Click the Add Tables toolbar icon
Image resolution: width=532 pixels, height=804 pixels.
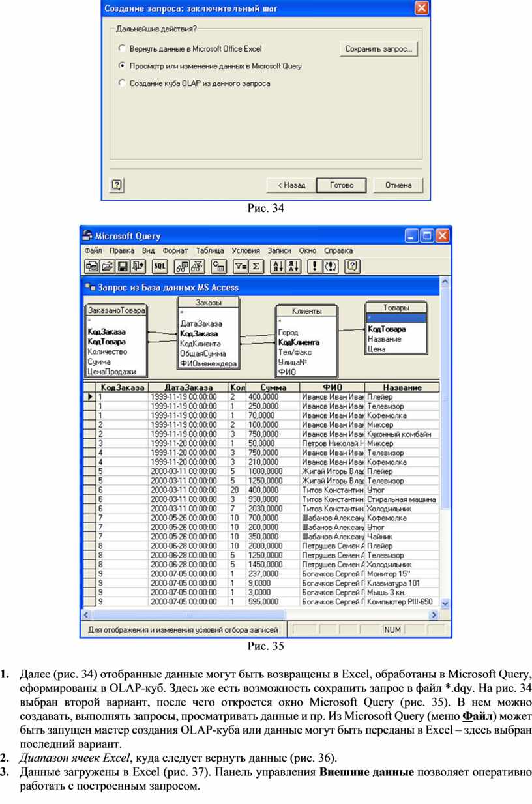tap(219, 266)
